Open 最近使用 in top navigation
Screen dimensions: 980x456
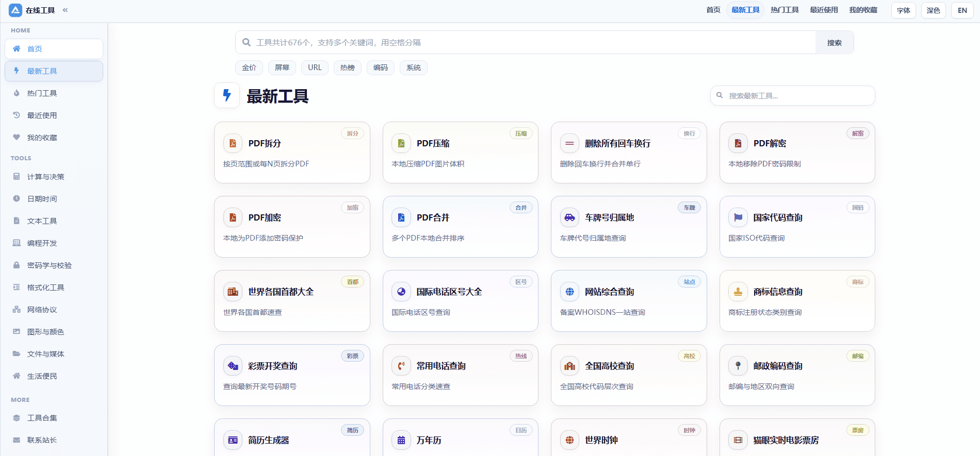pos(824,10)
